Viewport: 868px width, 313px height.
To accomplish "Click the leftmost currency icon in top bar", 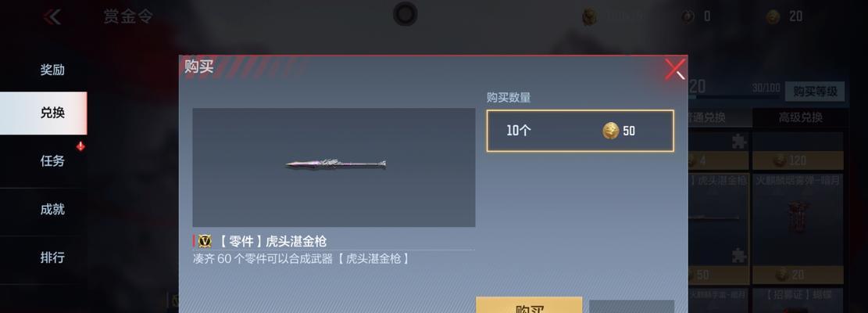I will click(590, 16).
